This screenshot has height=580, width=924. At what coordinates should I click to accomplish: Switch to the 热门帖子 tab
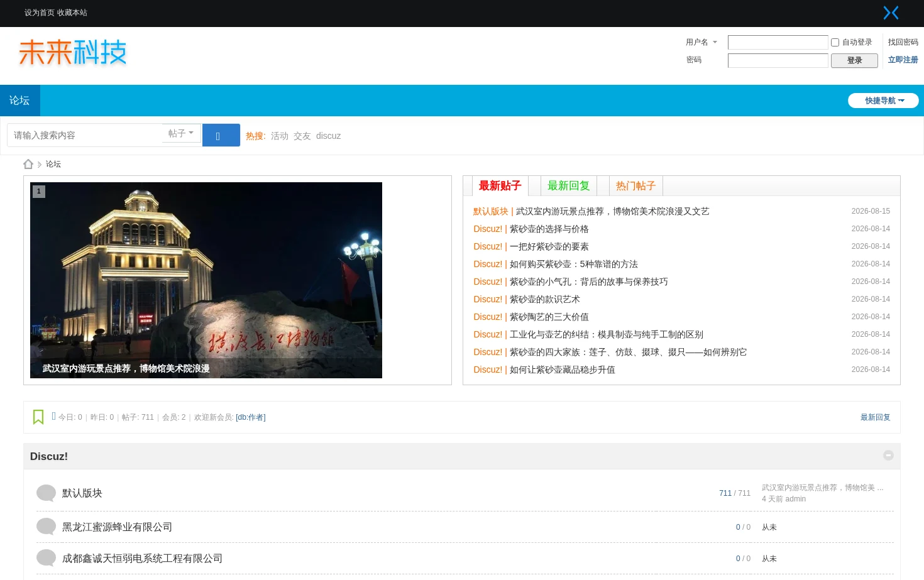coord(635,186)
